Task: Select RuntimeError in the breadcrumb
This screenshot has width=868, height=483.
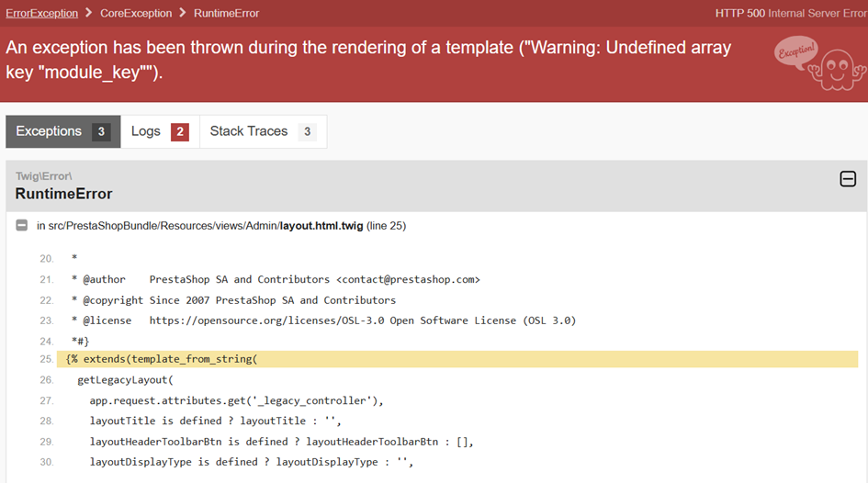Action: pos(226,13)
